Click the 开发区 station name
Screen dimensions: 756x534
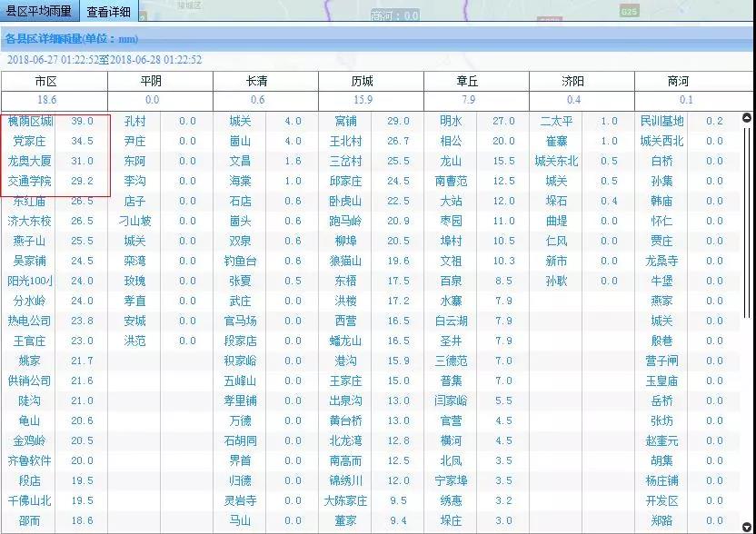tap(662, 501)
